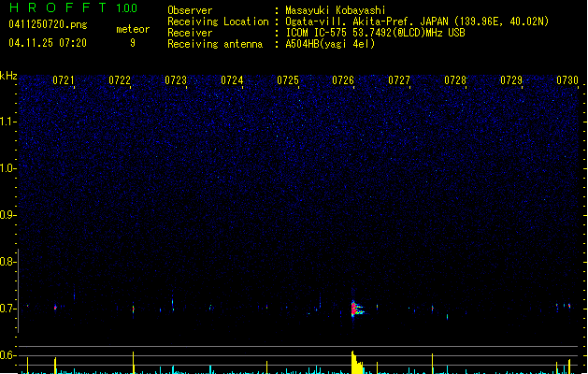Viewport: 588px width, 374px height.
Task: Click the 0.7 kHz axis label
Action: (x=7, y=309)
